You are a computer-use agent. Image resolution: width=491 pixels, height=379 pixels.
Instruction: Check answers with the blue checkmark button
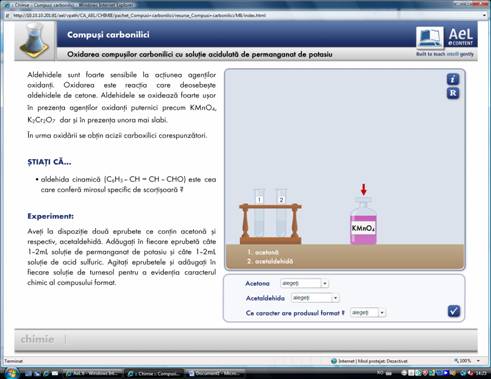point(454,311)
